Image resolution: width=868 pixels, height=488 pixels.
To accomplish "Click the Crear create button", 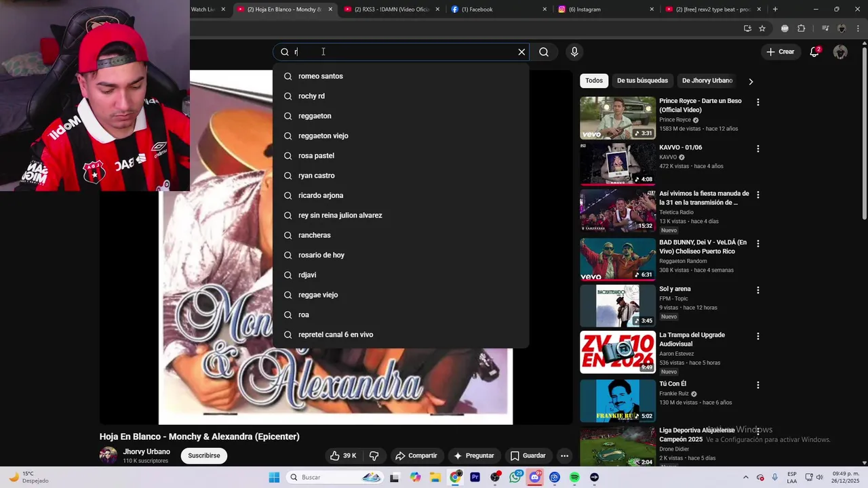I will pos(780,52).
